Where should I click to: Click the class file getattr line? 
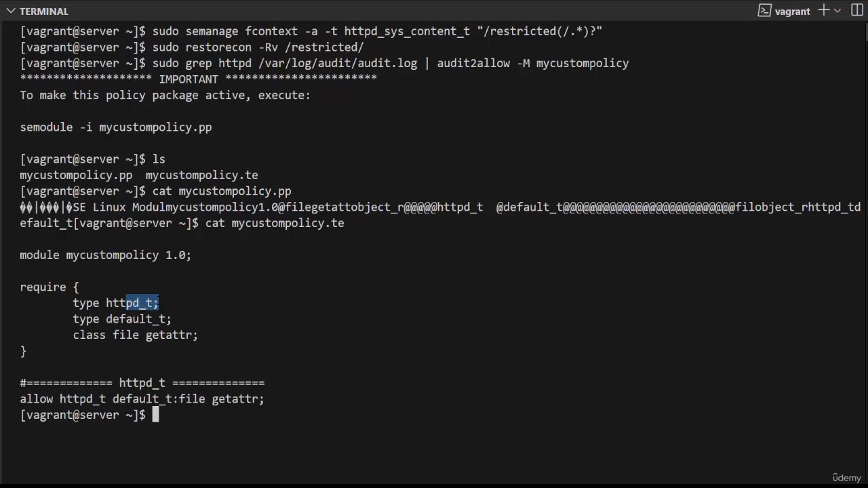tap(136, 335)
